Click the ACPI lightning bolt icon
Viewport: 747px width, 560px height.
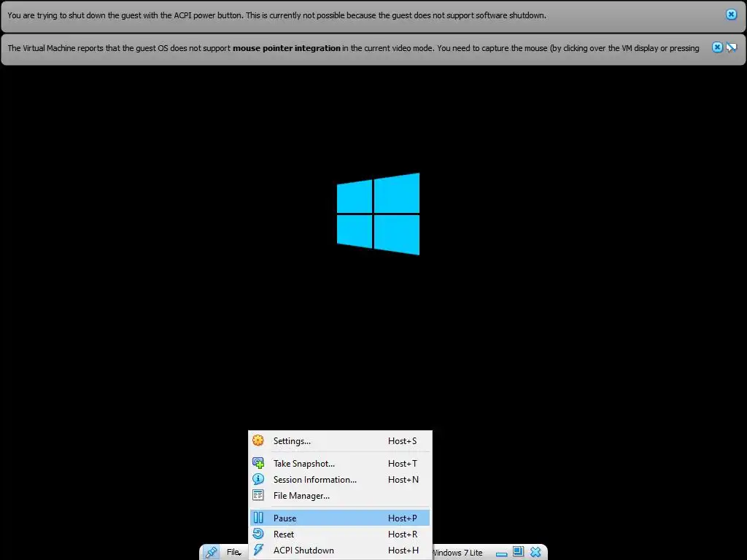[x=258, y=550]
